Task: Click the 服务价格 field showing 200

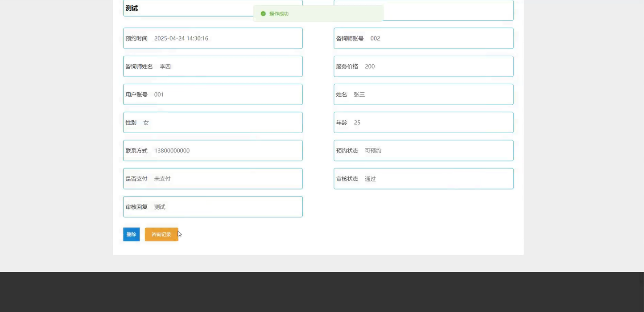Action: pyautogui.click(x=423, y=66)
